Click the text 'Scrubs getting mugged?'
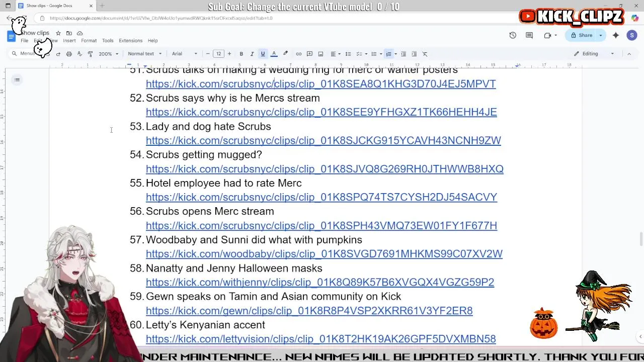 click(204, 155)
